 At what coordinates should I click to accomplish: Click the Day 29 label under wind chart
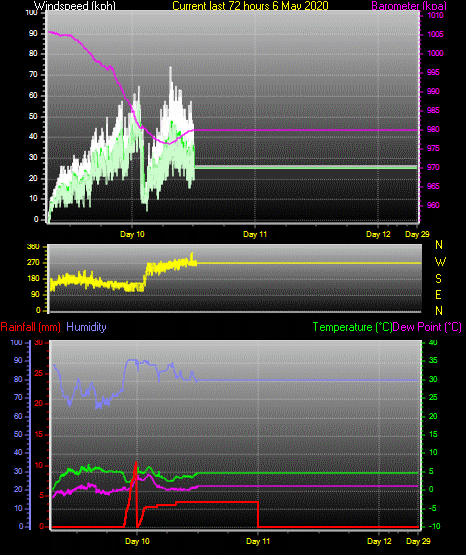pos(417,234)
